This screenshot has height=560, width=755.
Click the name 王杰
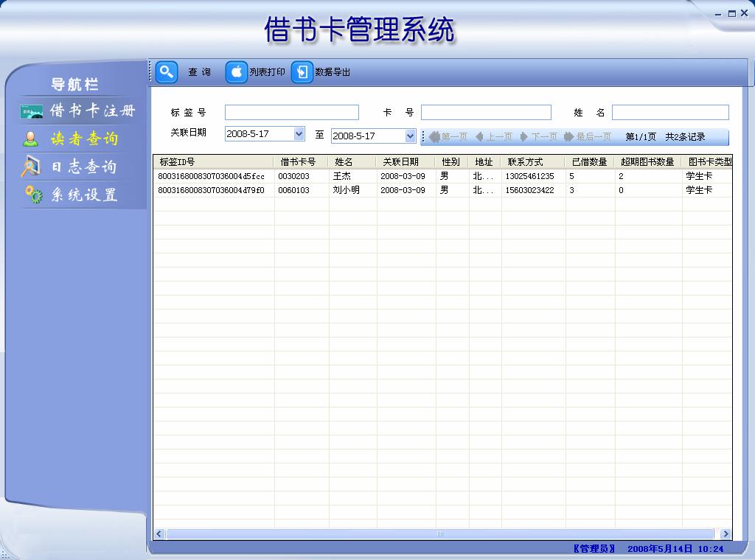point(342,176)
